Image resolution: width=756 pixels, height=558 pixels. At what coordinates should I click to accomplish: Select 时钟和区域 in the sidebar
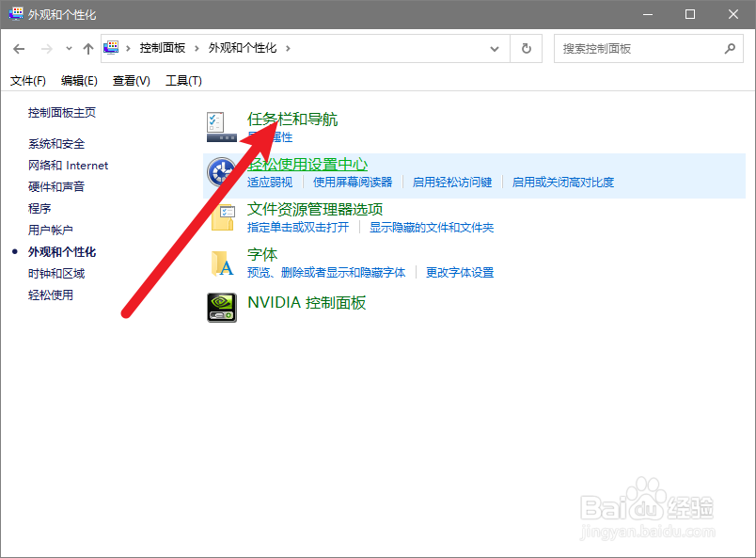click(56, 272)
